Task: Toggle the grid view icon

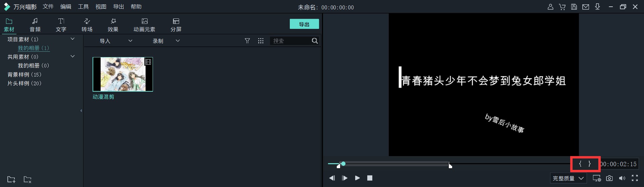Action: pyautogui.click(x=261, y=41)
